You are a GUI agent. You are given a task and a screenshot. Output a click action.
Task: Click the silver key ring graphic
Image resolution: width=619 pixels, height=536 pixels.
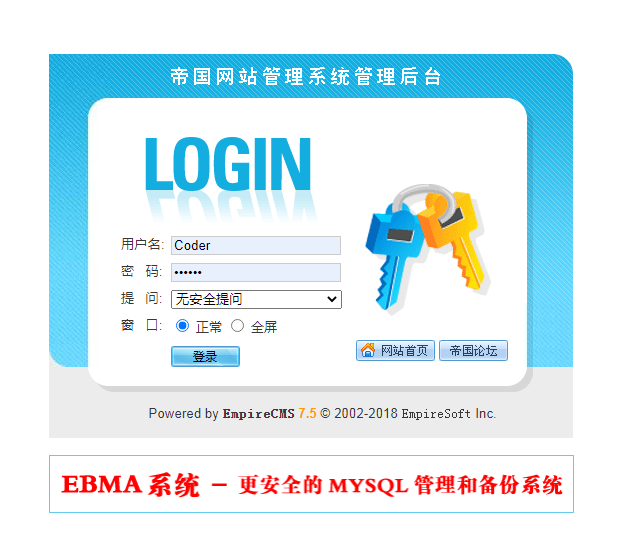coord(424,199)
